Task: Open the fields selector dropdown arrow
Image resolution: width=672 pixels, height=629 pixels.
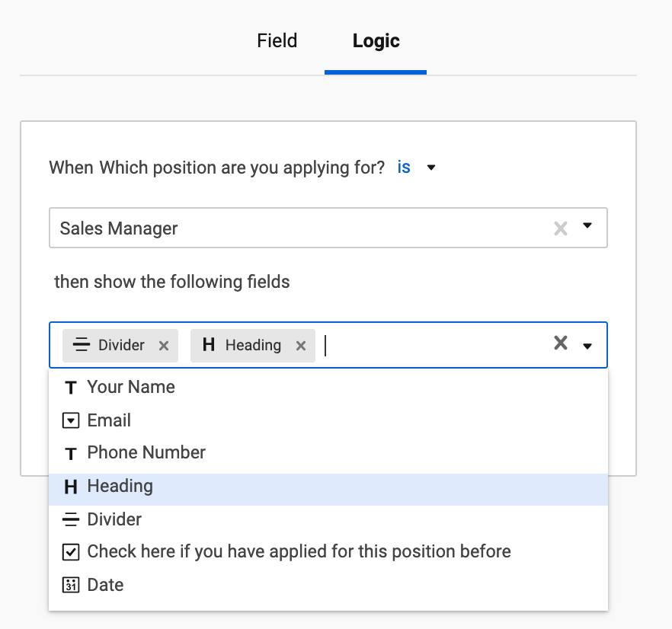Action: pyautogui.click(x=587, y=345)
